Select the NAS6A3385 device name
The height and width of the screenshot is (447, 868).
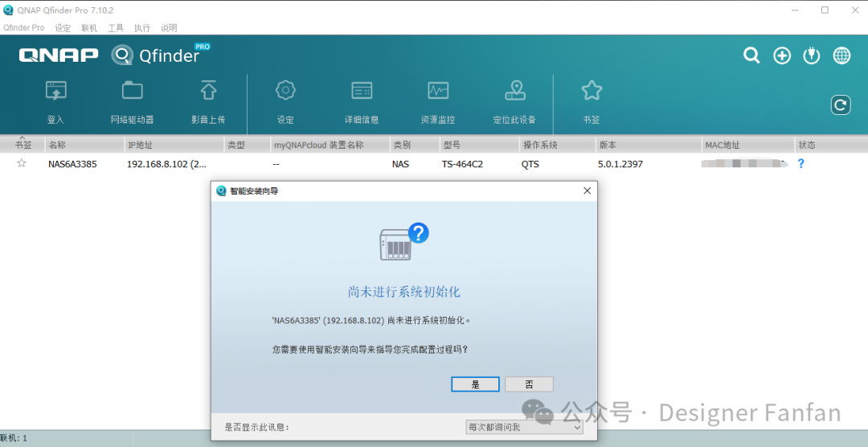(72, 164)
